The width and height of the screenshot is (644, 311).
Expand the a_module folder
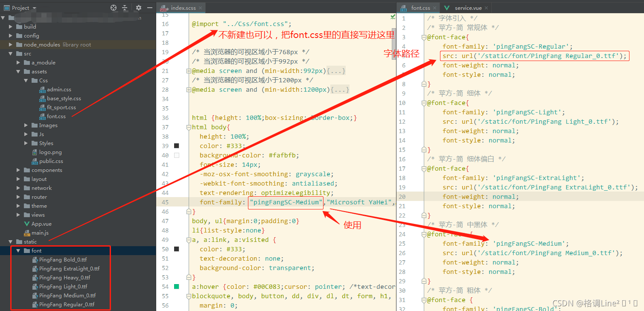pos(18,63)
